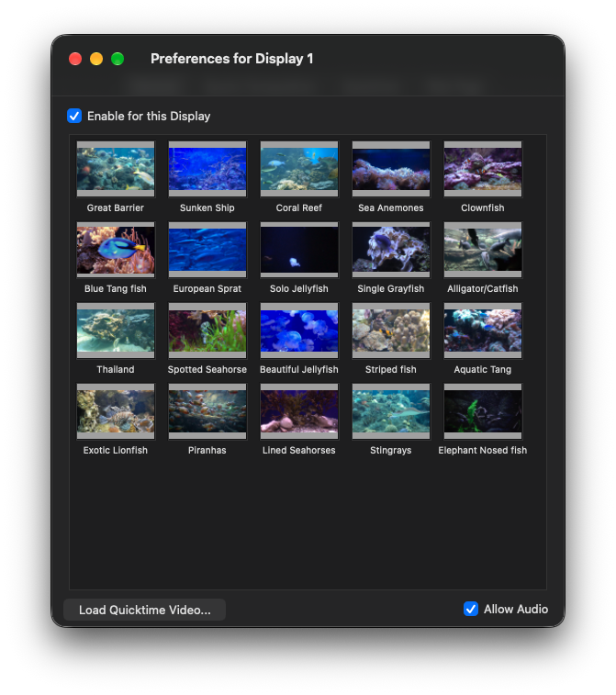Pick the Aquatic Tang thumbnail
616x695 pixels.
coord(483,331)
